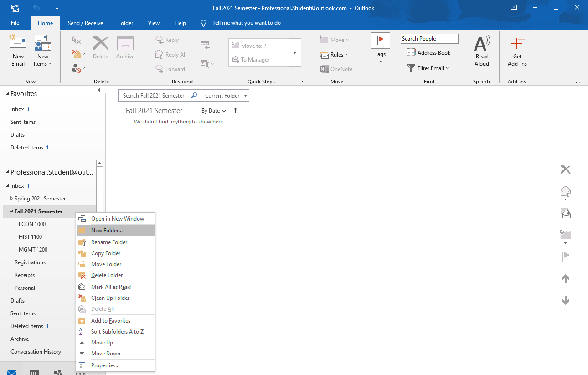Choose Sort Subfolders A to Z
This screenshot has height=375, width=588.
[x=116, y=332]
